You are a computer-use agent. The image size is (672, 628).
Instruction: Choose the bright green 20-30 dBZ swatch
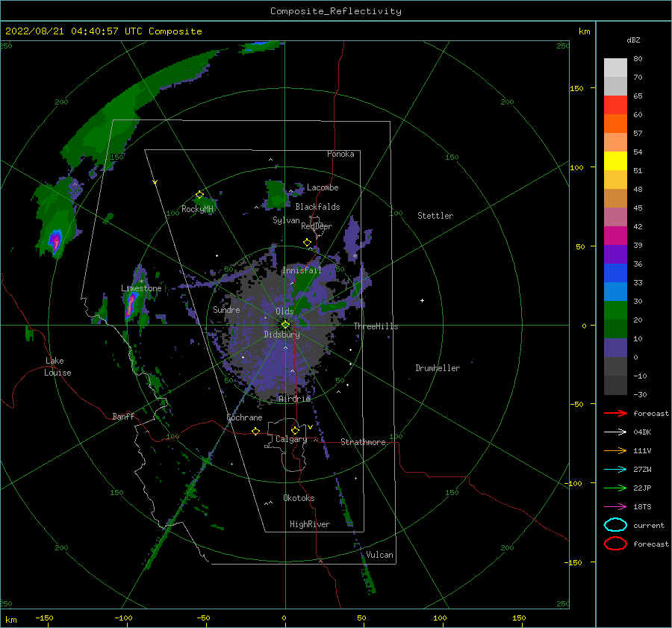615,310
